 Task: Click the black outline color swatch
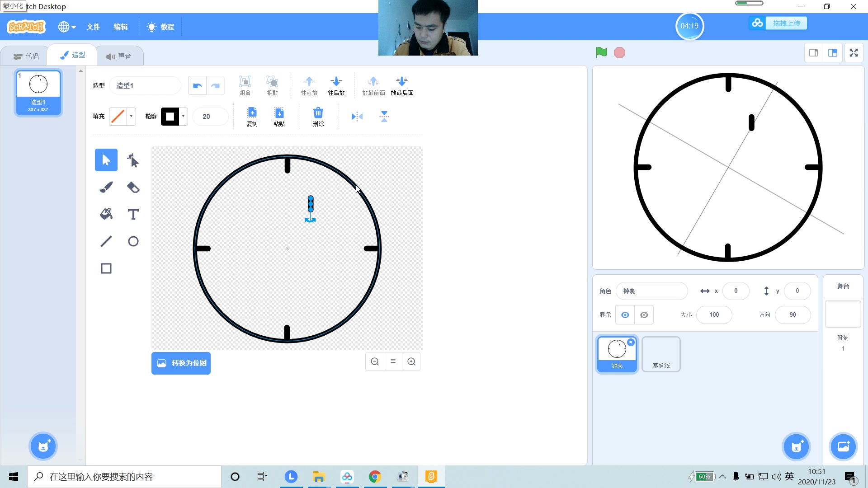click(x=170, y=117)
